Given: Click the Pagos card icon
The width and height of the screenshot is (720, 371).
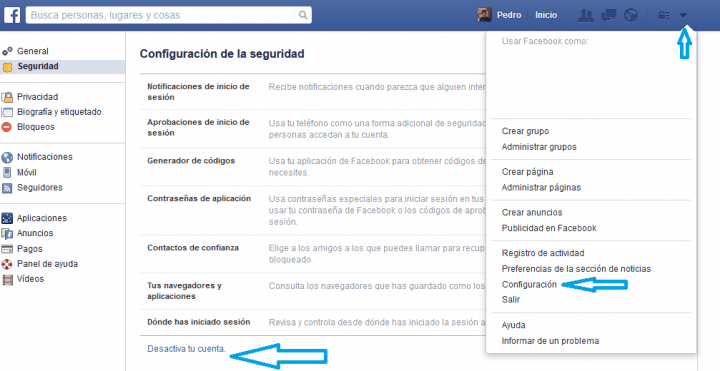Looking at the screenshot, I should (x=7, y=249).
